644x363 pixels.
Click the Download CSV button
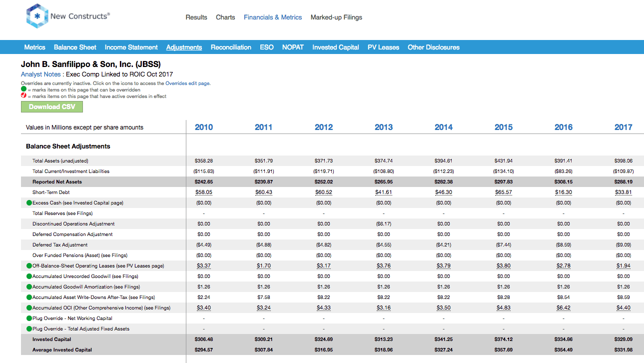pos(52,107)
